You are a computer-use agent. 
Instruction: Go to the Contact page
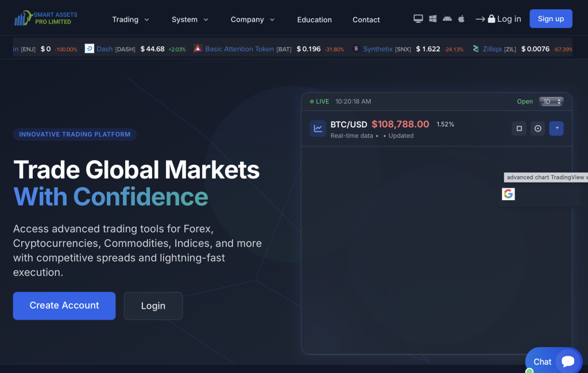click(x=366, y=20)
